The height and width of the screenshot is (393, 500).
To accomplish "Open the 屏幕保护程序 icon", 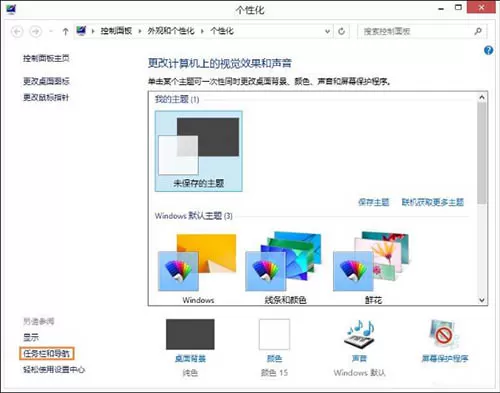I will (444, 334).
